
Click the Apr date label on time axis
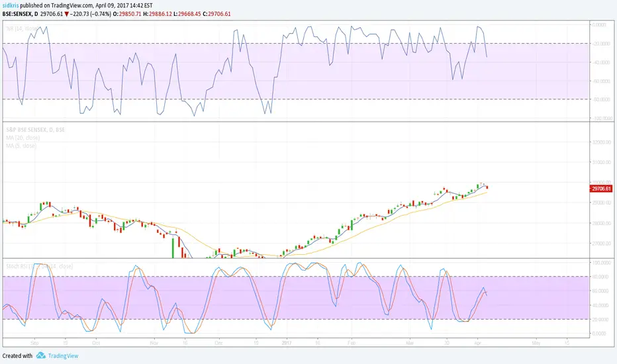click(x=477, y=343)
